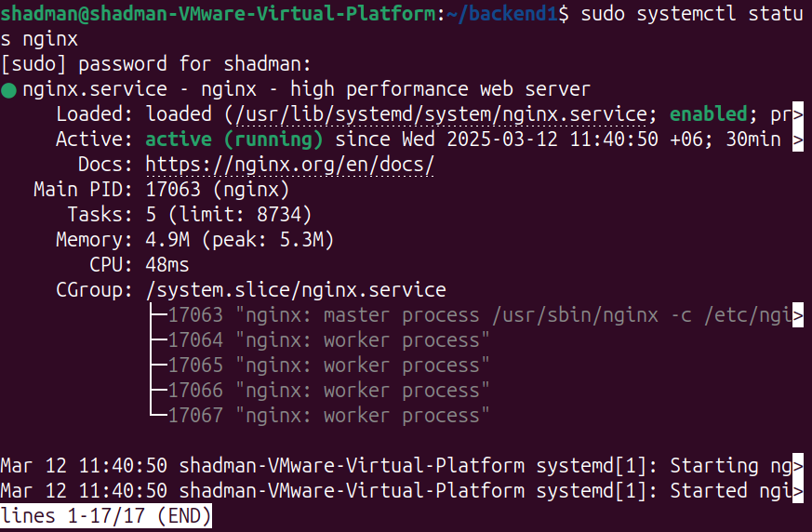This screenshot has height=532, width=812.
Task: Select the 17067 worker process row
Action: (x=328, y=416)
